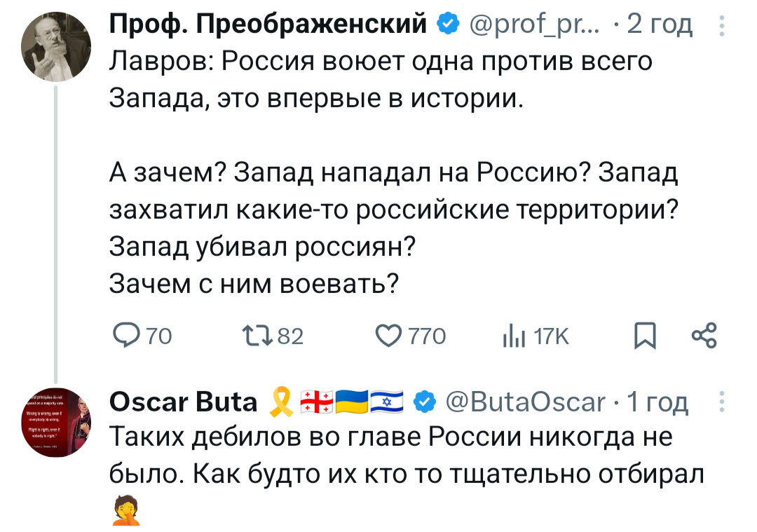This screenshot has width=757, height=532.
Task: Go to Проф. Преображенский display name
Action: click(269, 25)
